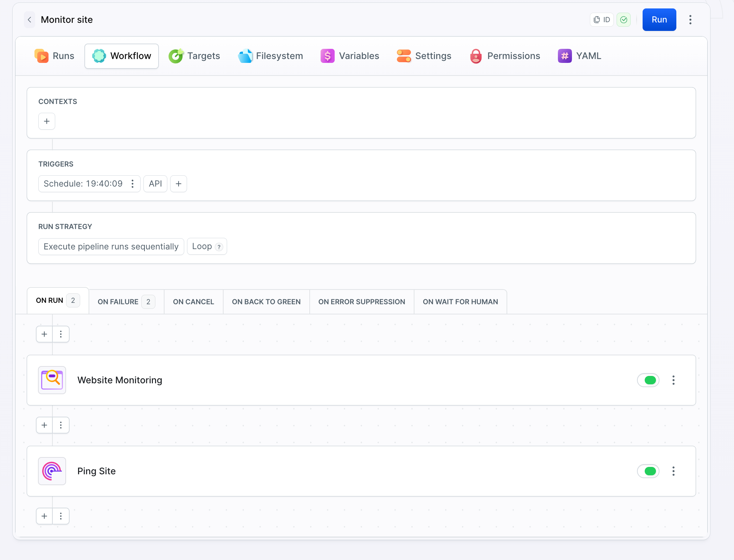The width and height of the screenshot is (734, 560).
Task: Add a new trigger with the plus button
Action: click(x=179, y=184)
